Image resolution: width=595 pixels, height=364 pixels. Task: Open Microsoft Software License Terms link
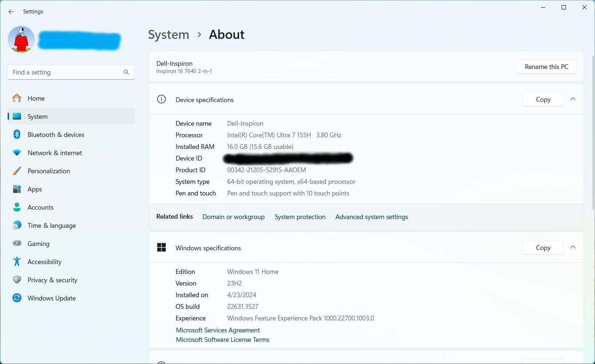(x=222, y=340)
